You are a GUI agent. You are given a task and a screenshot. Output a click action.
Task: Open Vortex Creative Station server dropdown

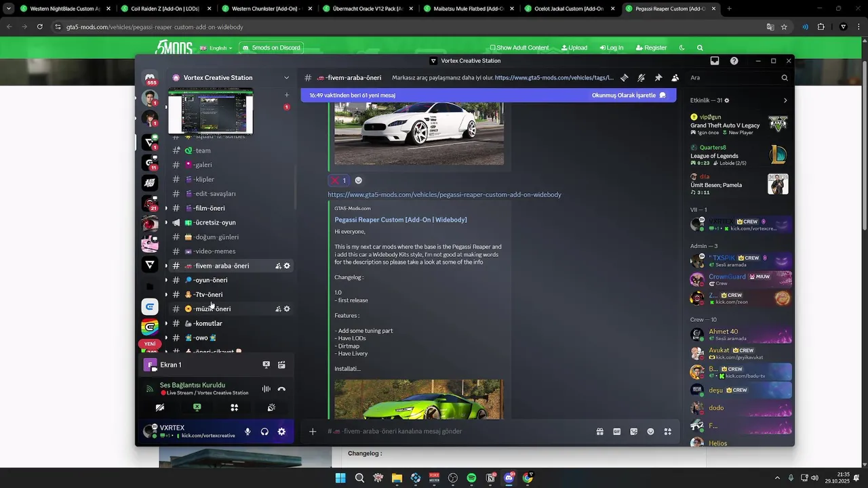287,78
